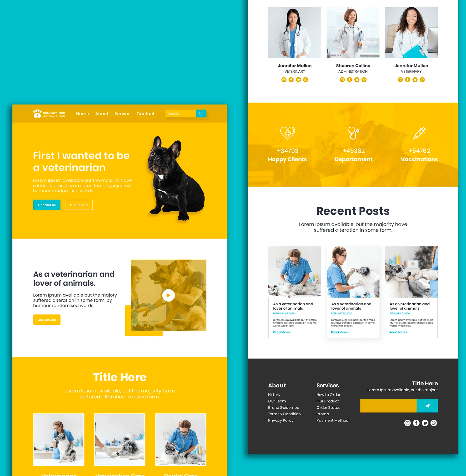The height and width of the screenshot is (476, 466).
Task: Click the search icon in navigation bar
Action: click(x=201, y=114)
